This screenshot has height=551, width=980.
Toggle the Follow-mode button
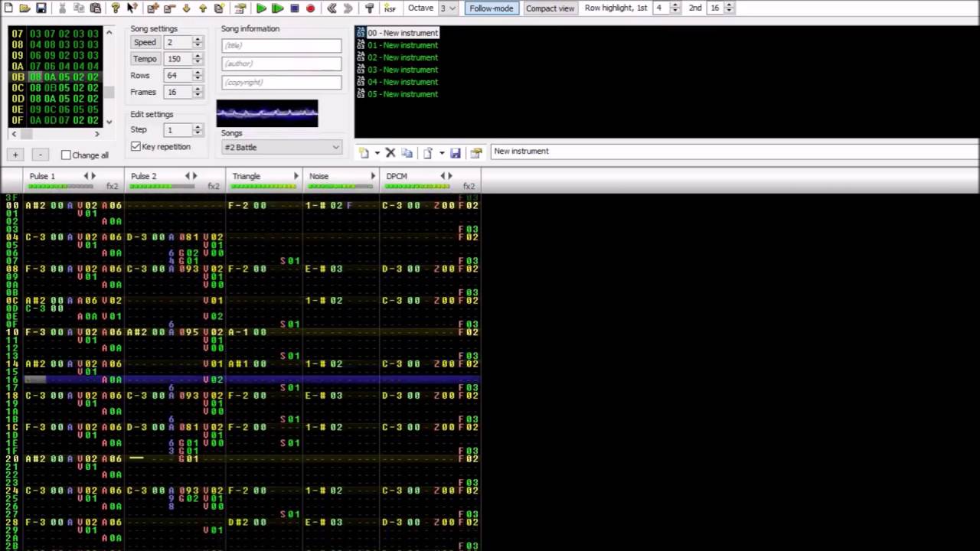(492, 8)
